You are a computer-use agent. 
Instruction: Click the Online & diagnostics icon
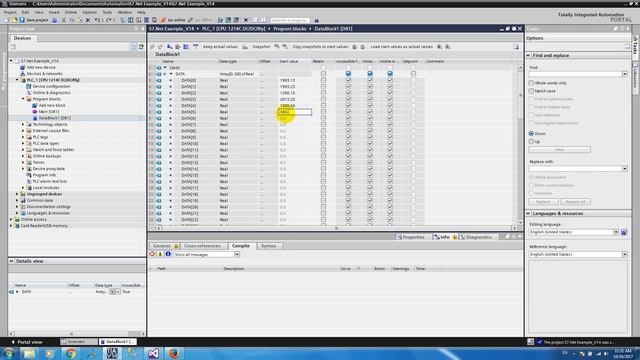tap(29, 93)
